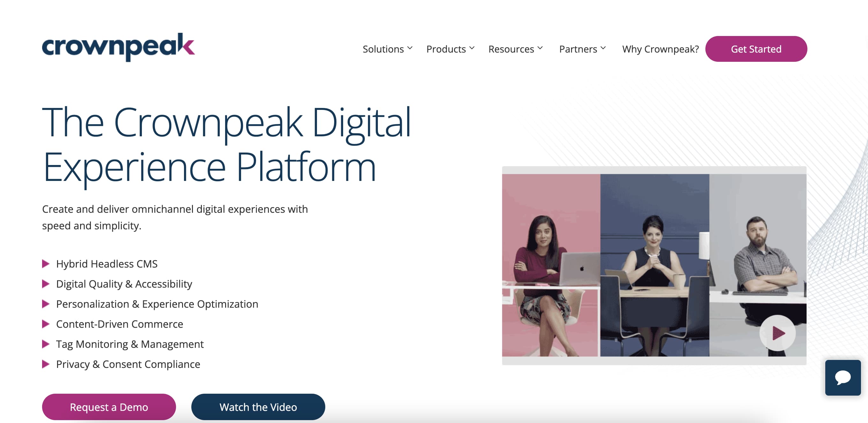Click the Get Started button
The image size is (868, 423).
756,49
